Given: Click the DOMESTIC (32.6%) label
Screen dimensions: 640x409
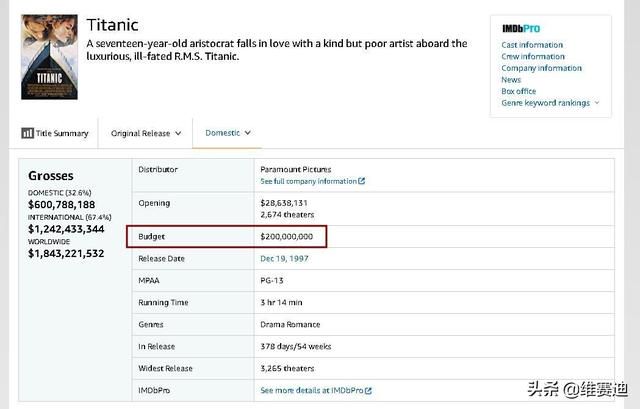Looking at the screenshot, I should click(x=60, y=193).
